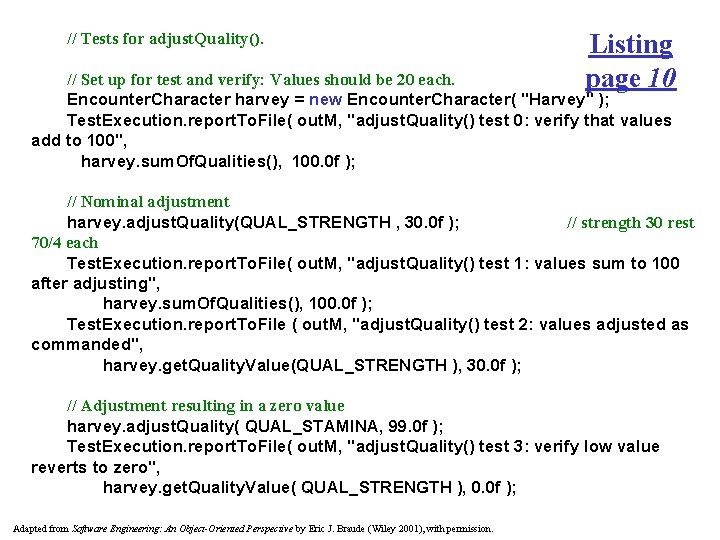Select the line "harvey.sumOfQualities(), 100.0f );" under test 0
Image resolution: width=720 pixels, height=540 pixels.
[x=218, y=161]
